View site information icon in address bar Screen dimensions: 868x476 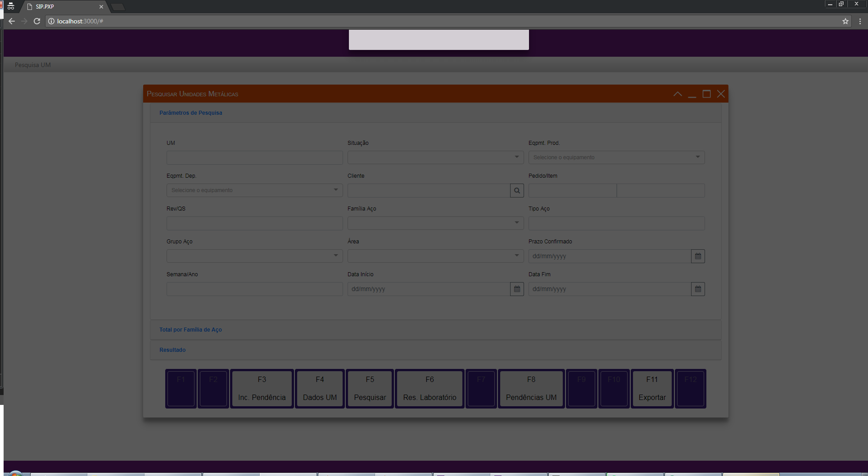pyautogui.click(x=51, y=21)
